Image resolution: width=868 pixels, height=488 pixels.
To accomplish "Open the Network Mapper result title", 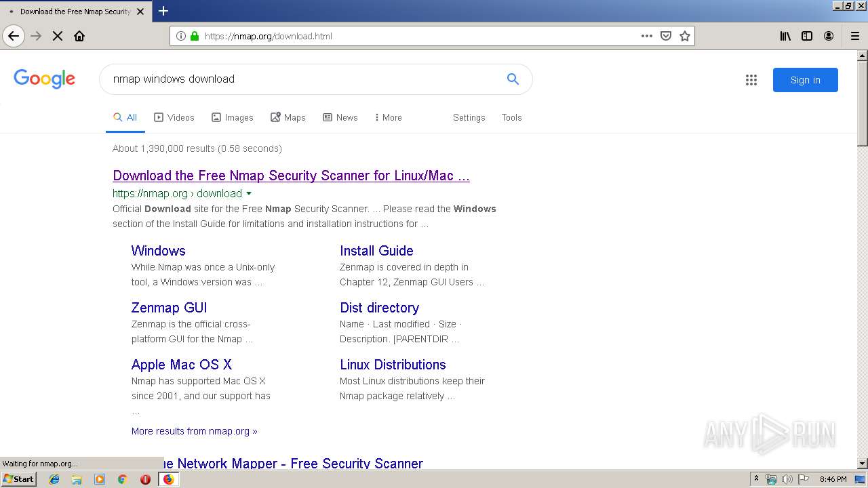I will [294, 464].
